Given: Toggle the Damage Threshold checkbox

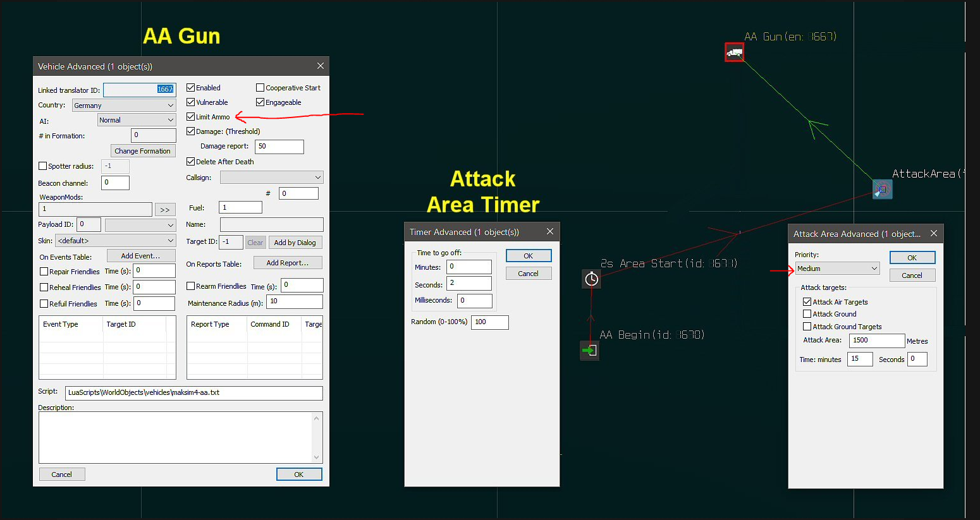Looking at the screenshot, I should pos(190,131).
